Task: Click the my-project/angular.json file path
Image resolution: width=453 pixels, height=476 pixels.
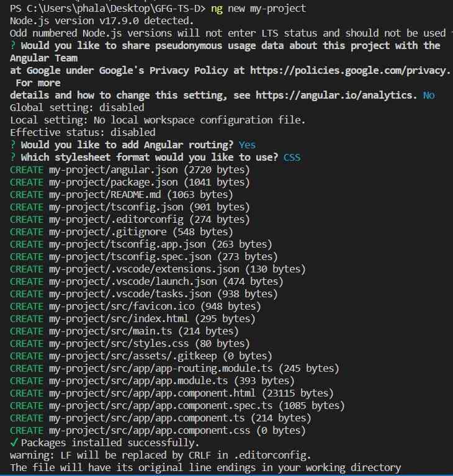Action: (x=114, y=169)
